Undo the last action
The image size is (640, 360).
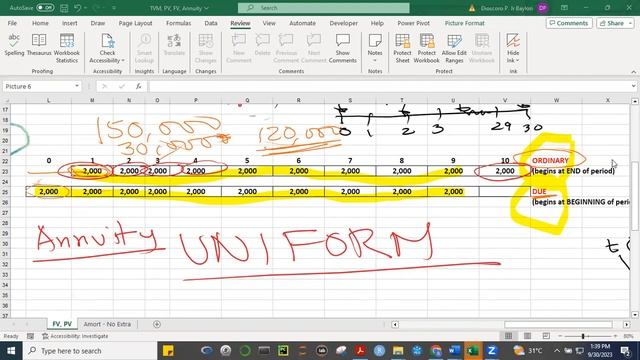pyautogui.click(x=78, y=8)
